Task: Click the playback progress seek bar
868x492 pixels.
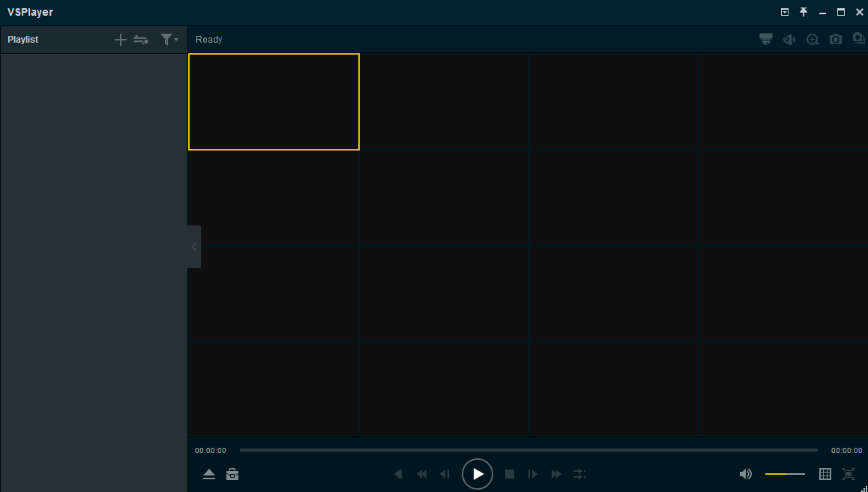Action: point(528,450)
